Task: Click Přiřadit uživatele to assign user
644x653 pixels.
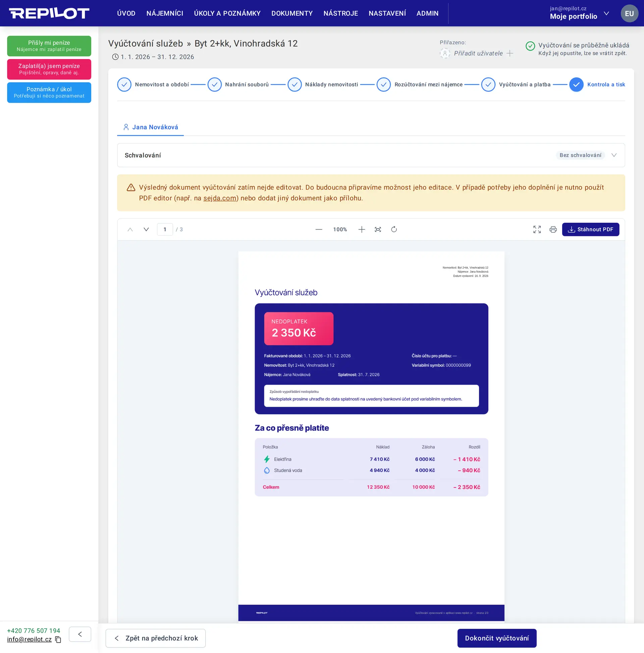Action: tap(478, 53)
